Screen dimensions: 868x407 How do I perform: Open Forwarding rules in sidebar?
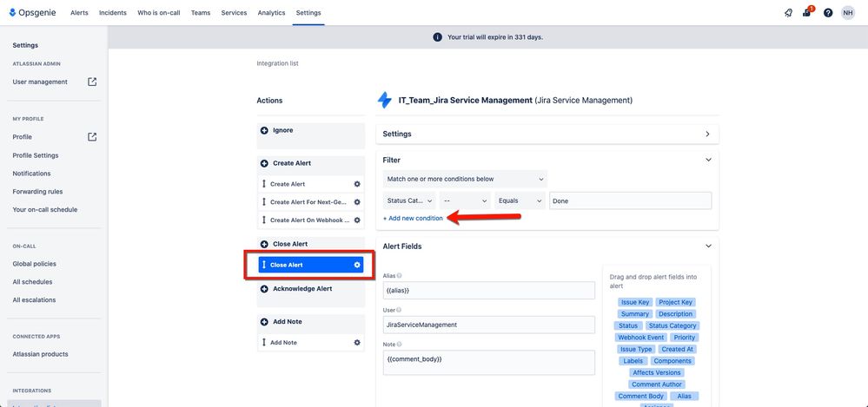click(37, 192)
